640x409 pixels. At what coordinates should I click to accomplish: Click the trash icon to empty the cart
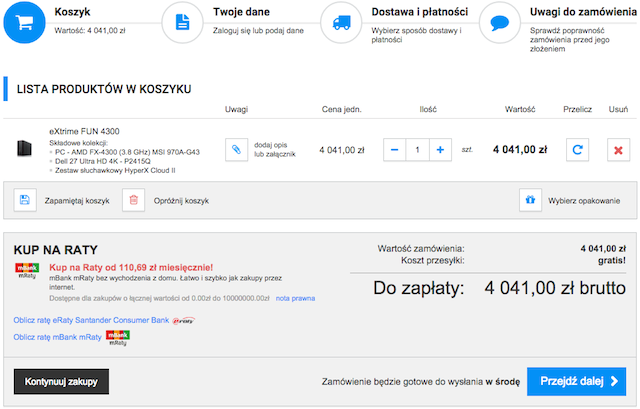(132, 200)
